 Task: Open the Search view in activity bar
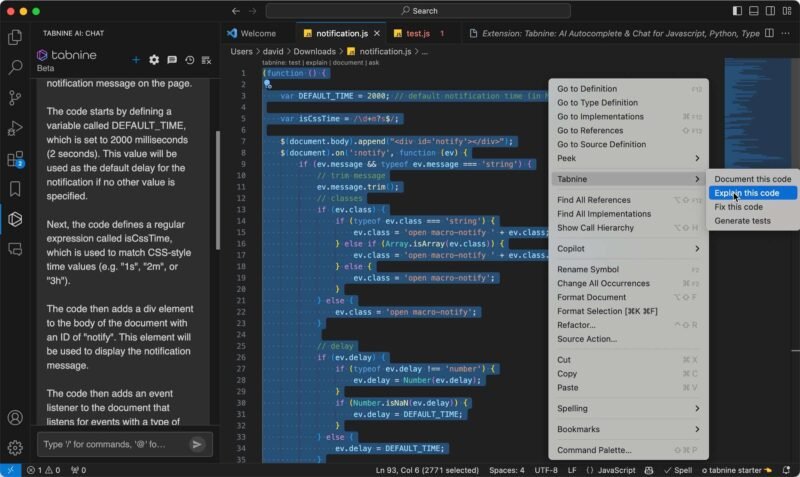click(15, 67)
